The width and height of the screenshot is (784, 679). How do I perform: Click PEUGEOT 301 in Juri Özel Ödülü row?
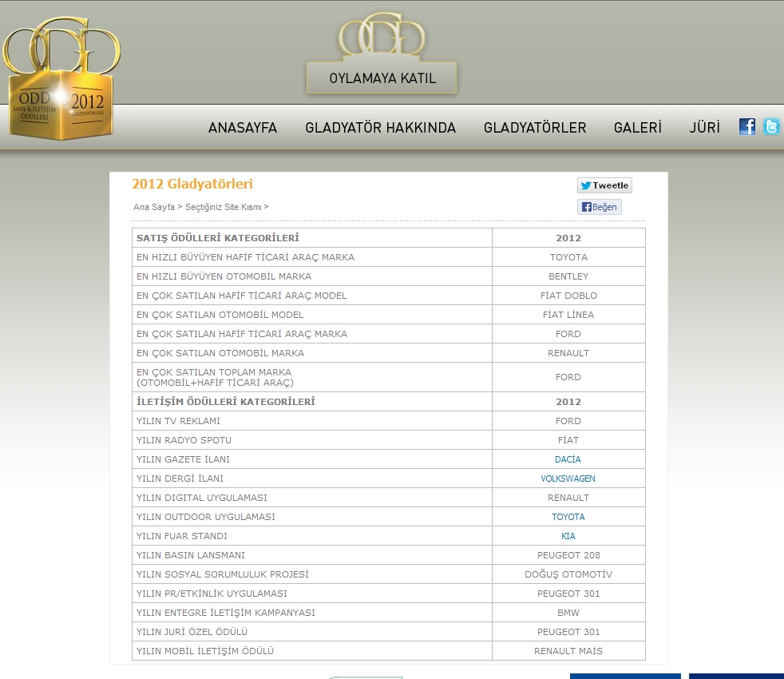tap(568, 632)
